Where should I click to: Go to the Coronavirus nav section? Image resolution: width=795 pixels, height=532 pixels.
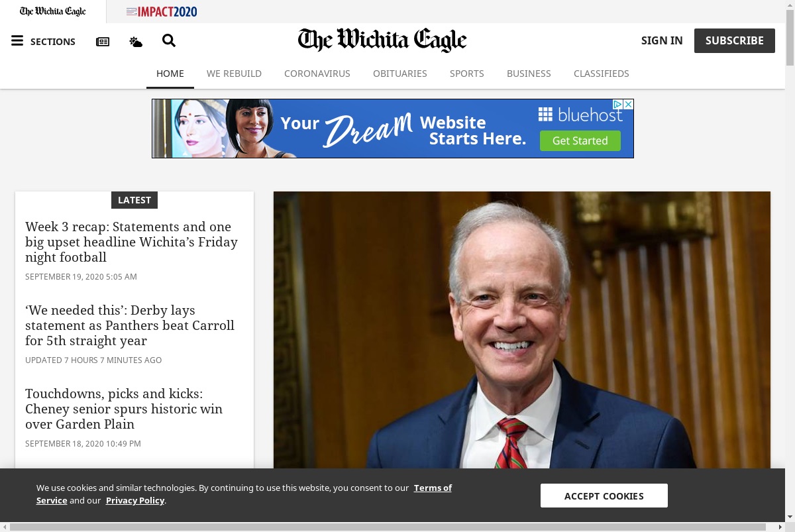coord(317,74)
